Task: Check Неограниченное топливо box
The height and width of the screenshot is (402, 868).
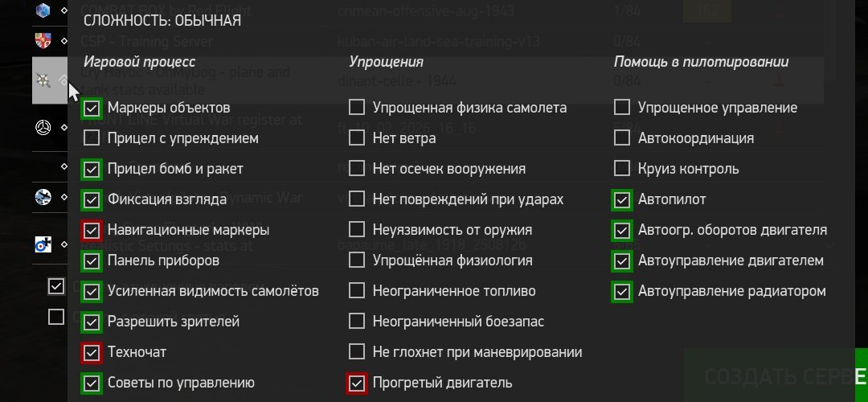Action: point(357,291)
